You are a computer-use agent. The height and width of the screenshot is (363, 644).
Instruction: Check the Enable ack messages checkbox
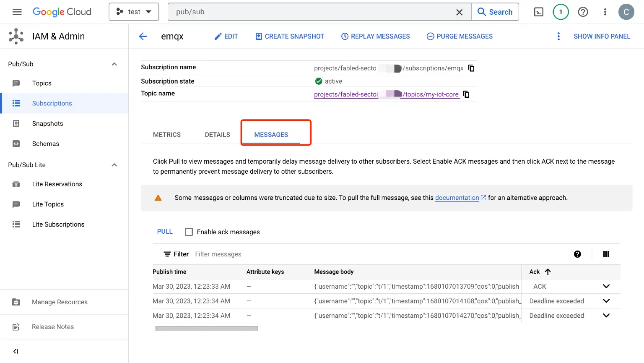point(189,232)
